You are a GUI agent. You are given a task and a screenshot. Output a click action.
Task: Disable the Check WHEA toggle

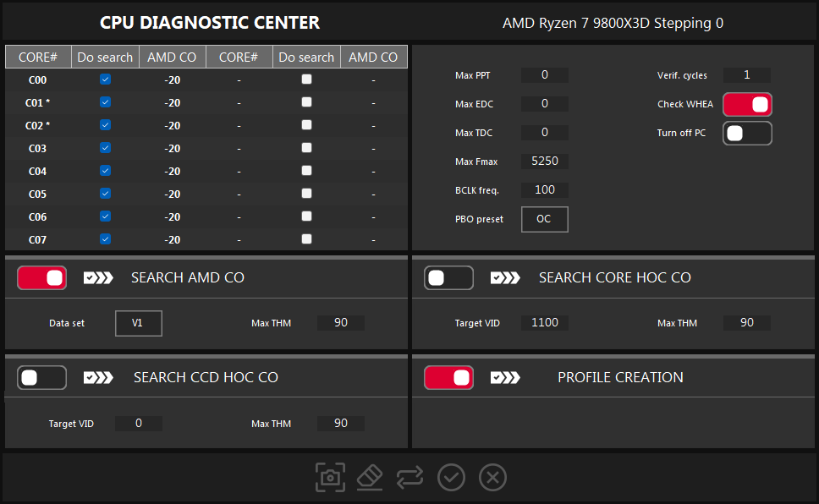[747, 105]
